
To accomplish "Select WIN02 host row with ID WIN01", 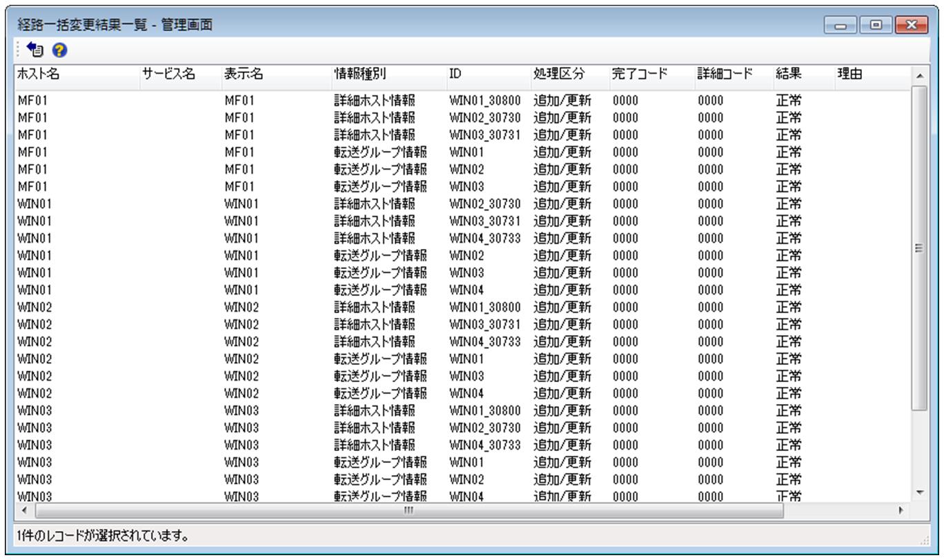I will point(463,359).
